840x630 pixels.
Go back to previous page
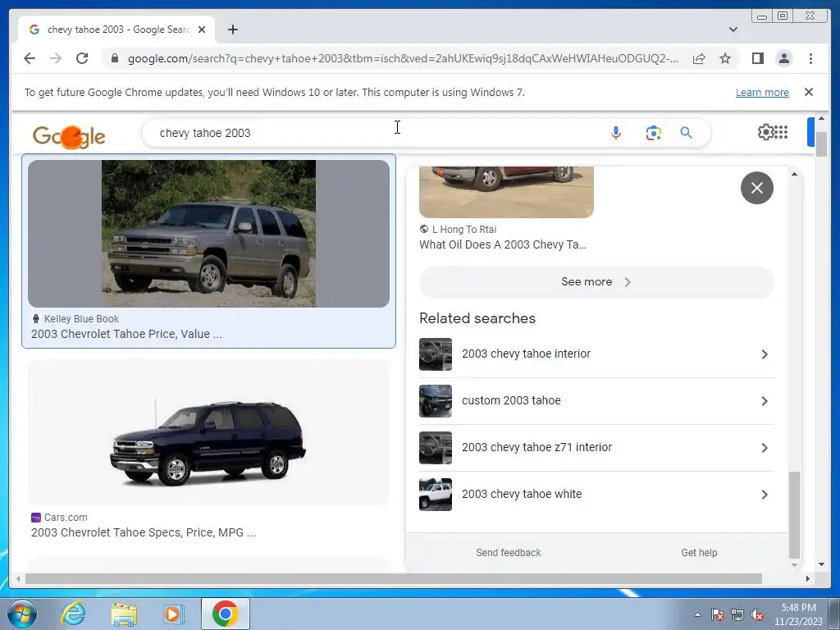click(30, 58)
